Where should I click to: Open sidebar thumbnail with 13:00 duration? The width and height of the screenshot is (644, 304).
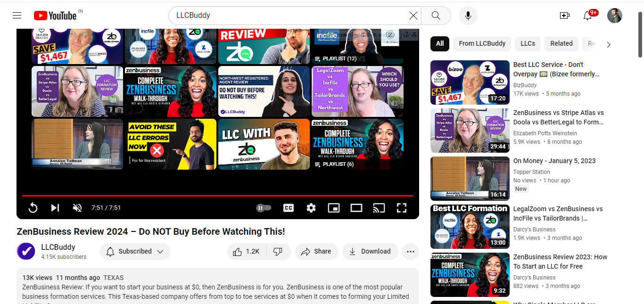[470, 227]
